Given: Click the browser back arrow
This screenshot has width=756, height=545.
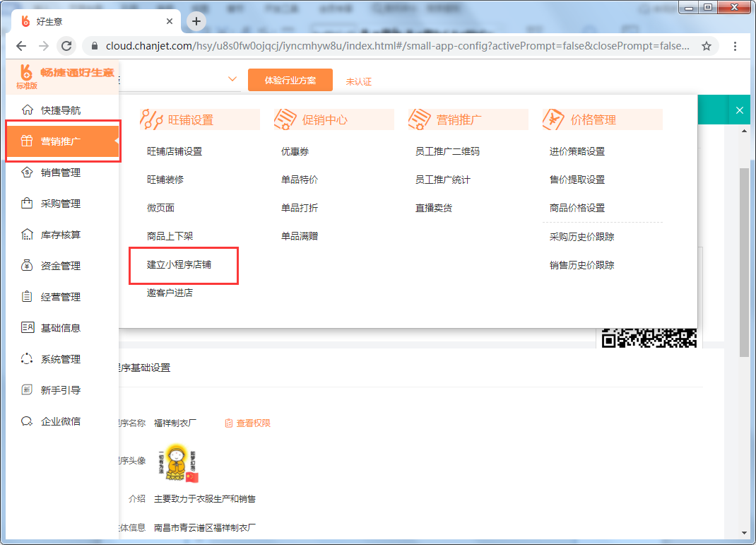Looking at the screenshot, I should click(x=21, y=46).
